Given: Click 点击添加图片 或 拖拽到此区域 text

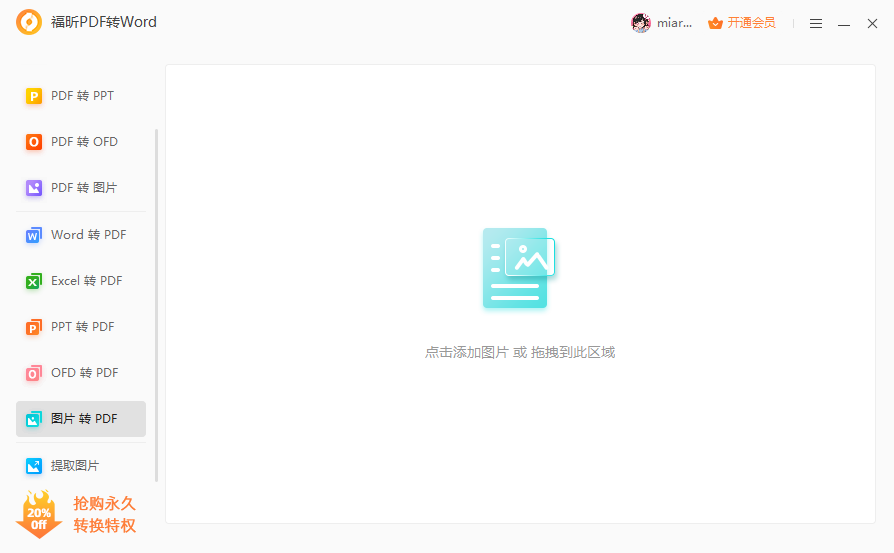Looking at the screenshot, I should [x=520, y=352].
